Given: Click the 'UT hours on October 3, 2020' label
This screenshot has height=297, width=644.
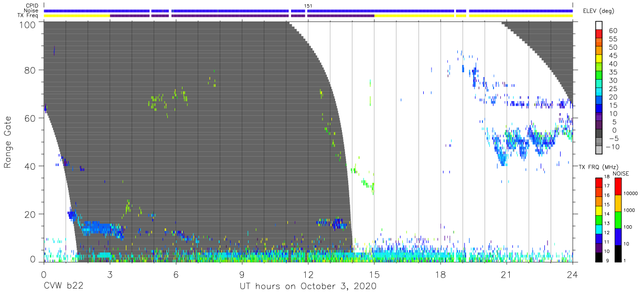Looking at the screenshot, I should coord(308,287).
